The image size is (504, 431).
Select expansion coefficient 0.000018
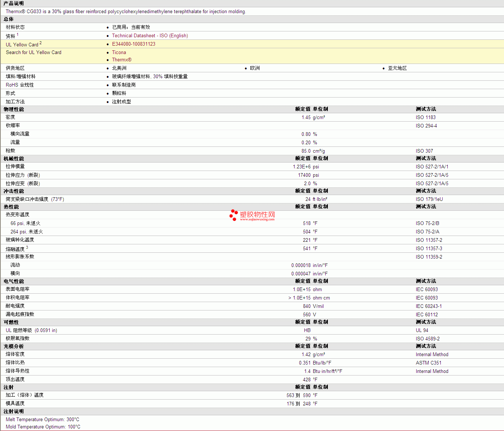pyautogui.click(x=301, y=266)
